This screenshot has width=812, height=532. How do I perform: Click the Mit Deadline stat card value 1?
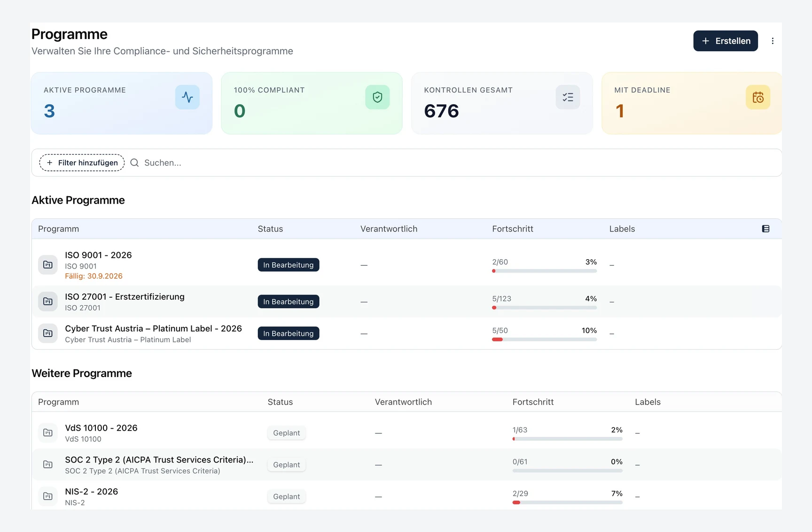click(620, 111)
